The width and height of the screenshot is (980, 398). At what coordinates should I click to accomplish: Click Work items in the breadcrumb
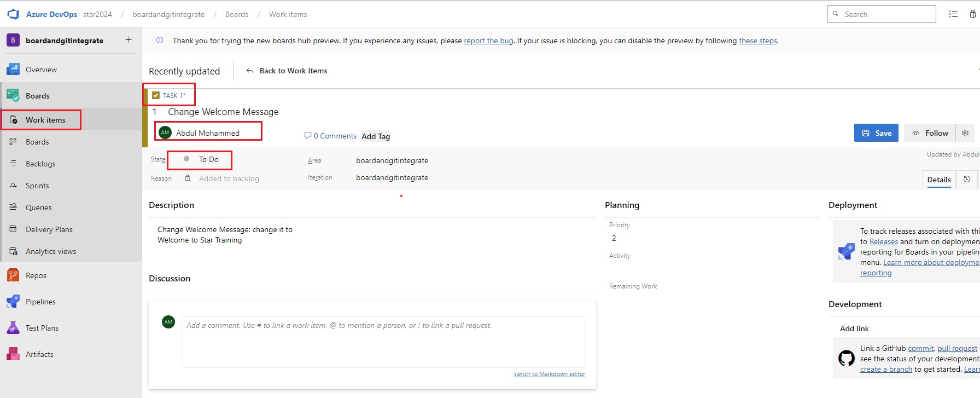coord(288,14)
